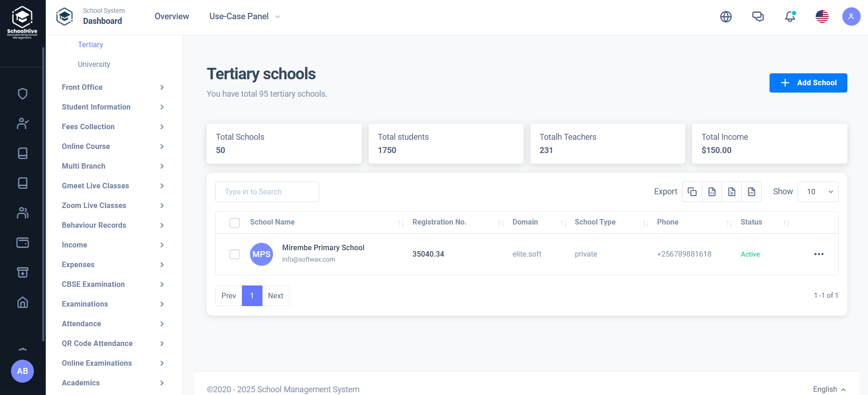Click the globe icon in header
Image resolution: width=868 pixels, height=395 pixels.
(x=726, y=17)
